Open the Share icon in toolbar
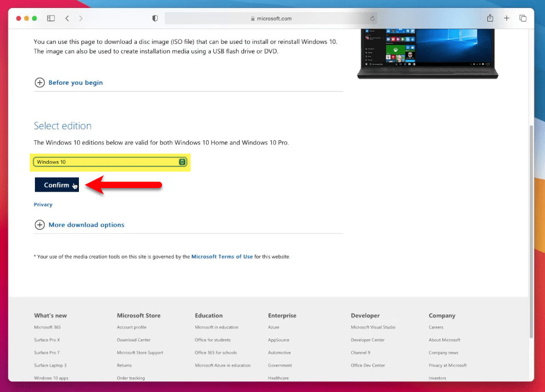This screenshot has height=392, width=545. pyautogui.click(x=490, y=18)
